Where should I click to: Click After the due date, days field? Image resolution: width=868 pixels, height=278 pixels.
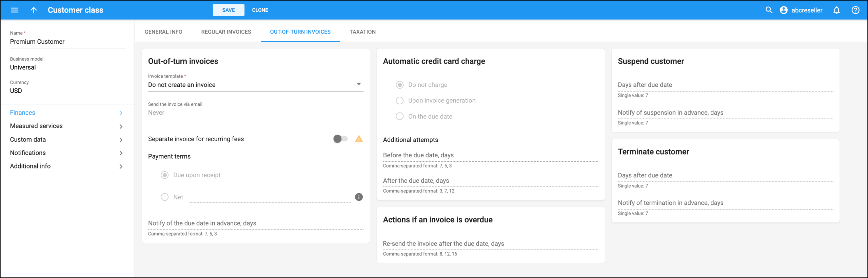click(491, 180)
